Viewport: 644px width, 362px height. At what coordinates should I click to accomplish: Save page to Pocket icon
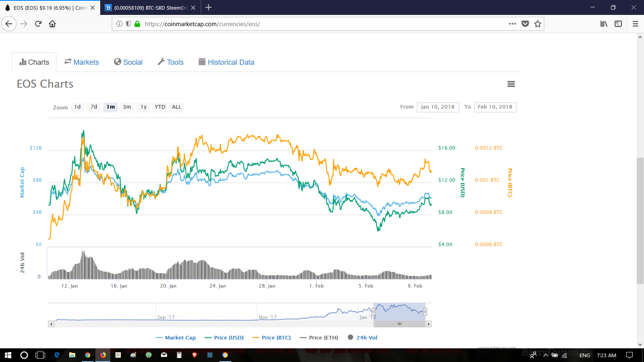(525, 24)
